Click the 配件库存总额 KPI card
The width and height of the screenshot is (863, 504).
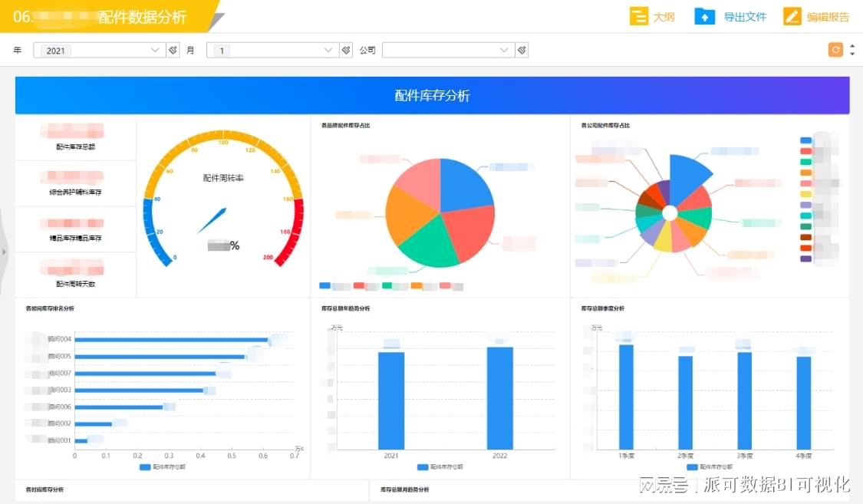pos(74,138)
